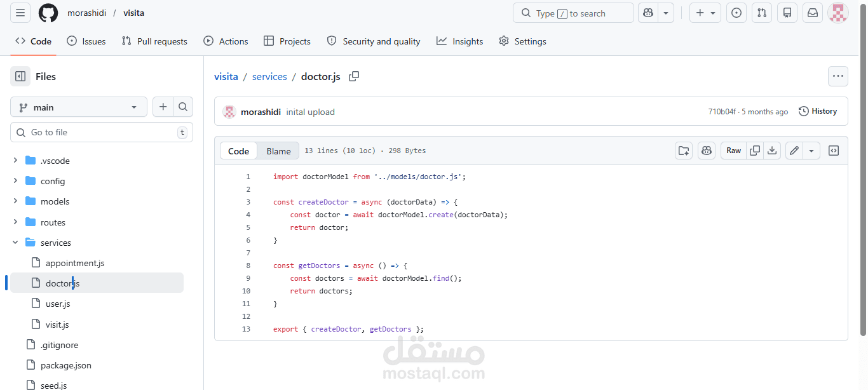Collapse the Files side panel icon
The height and width of the screenshot is (390, 868).
(20, 76)
